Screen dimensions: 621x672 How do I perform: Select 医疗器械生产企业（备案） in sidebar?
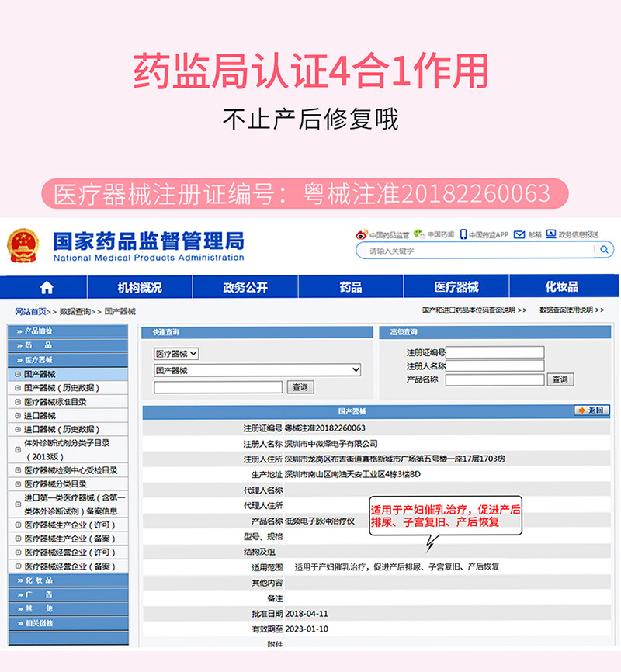tap(68, 539)
